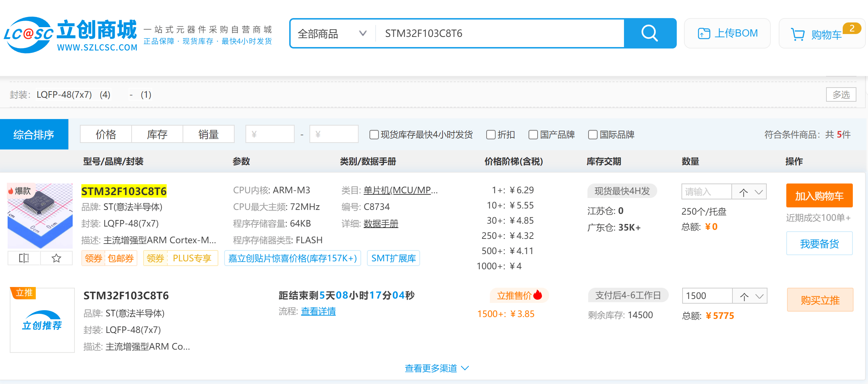868x384 pixels.
Task: Click the 加入购物车 button
Action: coord(819,196)
